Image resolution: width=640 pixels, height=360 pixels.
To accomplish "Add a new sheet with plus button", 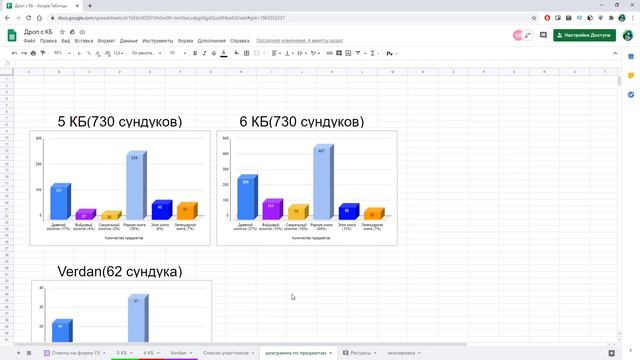I will tap(18, 353).
